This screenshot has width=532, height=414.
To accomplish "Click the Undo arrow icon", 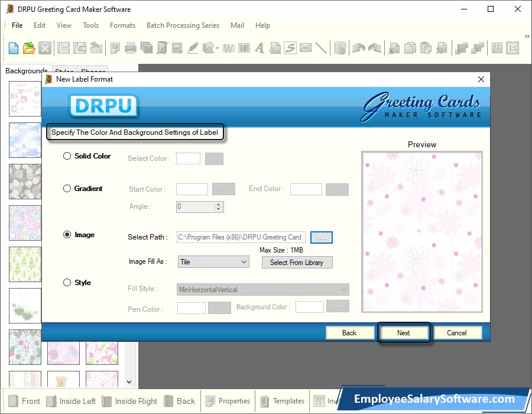I will 359,48.
